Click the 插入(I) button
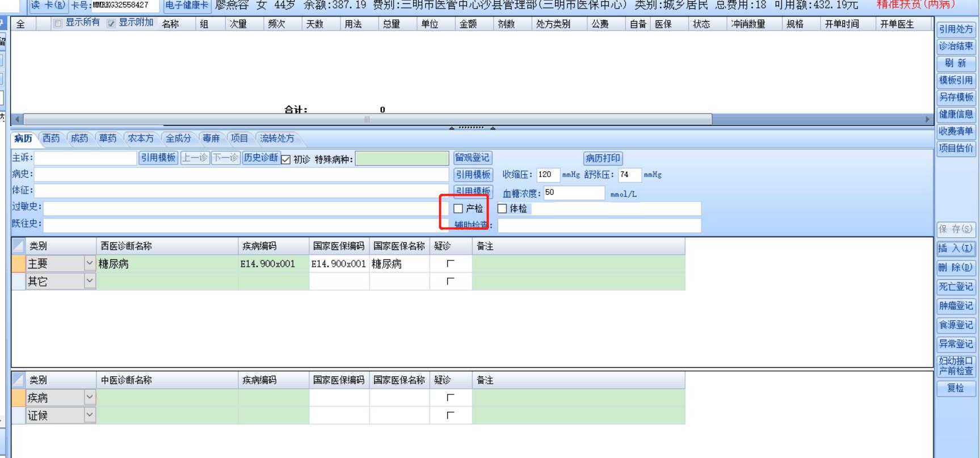Screen dimensions: 980x458 (956, 248)
